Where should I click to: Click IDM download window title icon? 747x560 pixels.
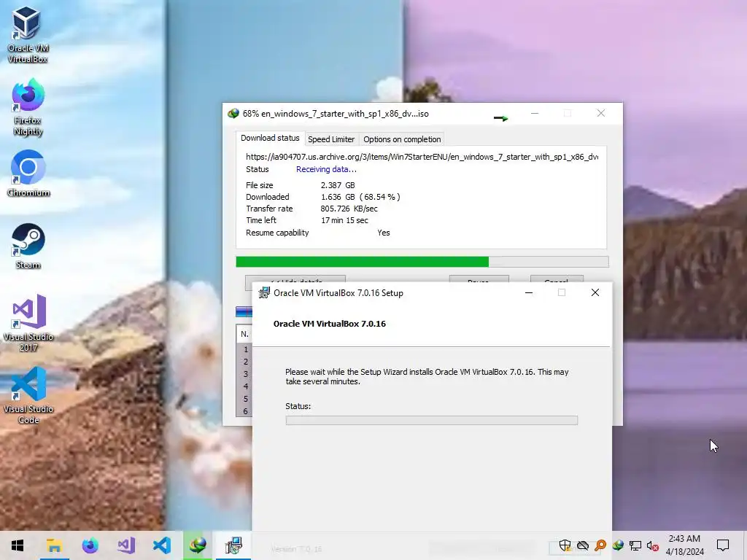[x=233, y=113]
